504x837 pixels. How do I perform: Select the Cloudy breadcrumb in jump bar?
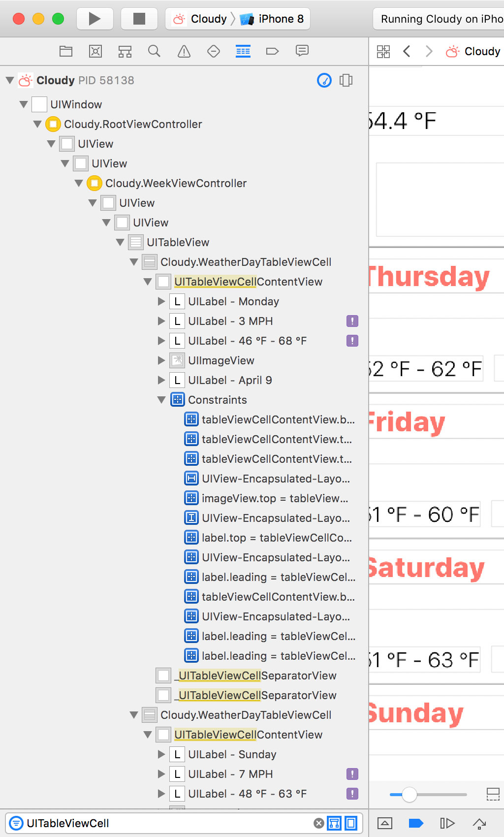tap(473, 51)
